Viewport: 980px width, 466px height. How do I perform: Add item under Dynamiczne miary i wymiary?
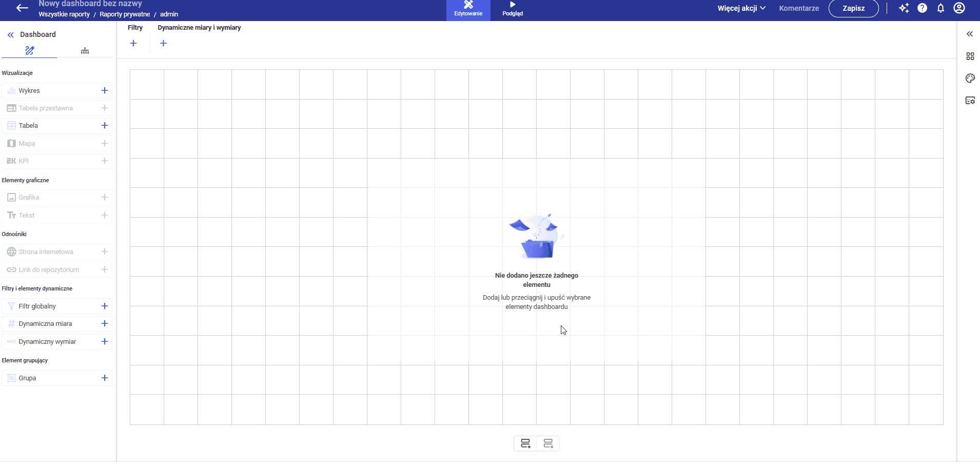click(x=164, y=43)
